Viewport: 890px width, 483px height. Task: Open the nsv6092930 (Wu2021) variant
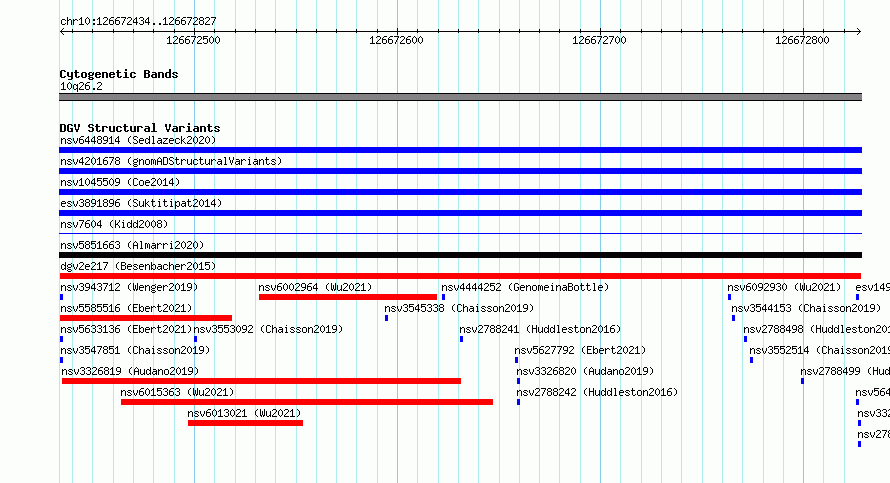(784, 287)
